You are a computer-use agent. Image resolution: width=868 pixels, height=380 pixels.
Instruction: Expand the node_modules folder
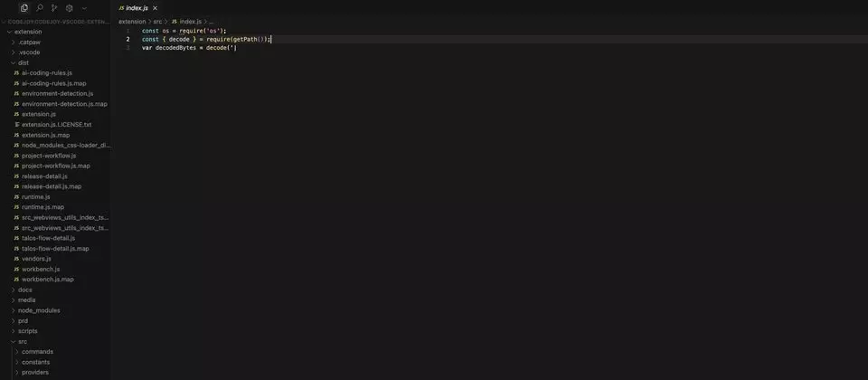(x=14, y=310)
